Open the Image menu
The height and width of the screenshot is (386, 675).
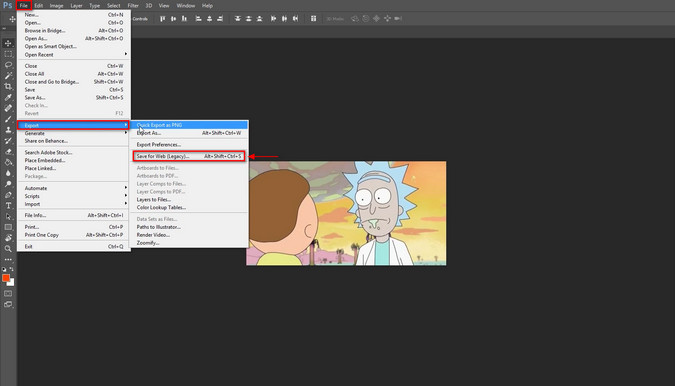pyautogui.click(x=56, y=6)
